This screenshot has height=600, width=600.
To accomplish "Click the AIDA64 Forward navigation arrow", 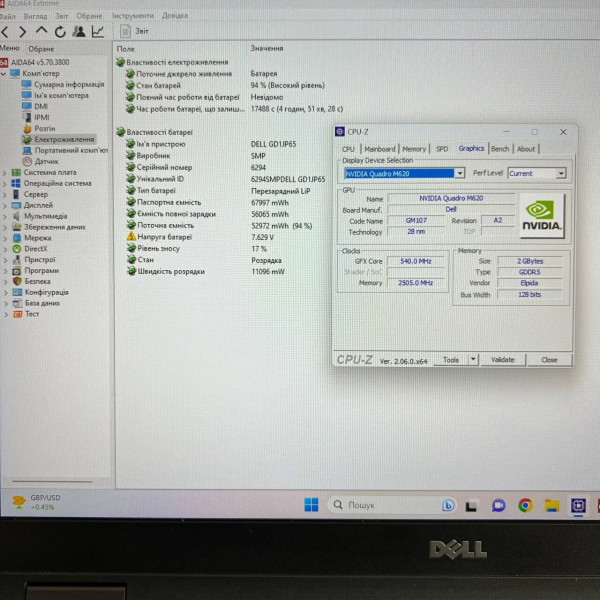I will tap(23, 32).
